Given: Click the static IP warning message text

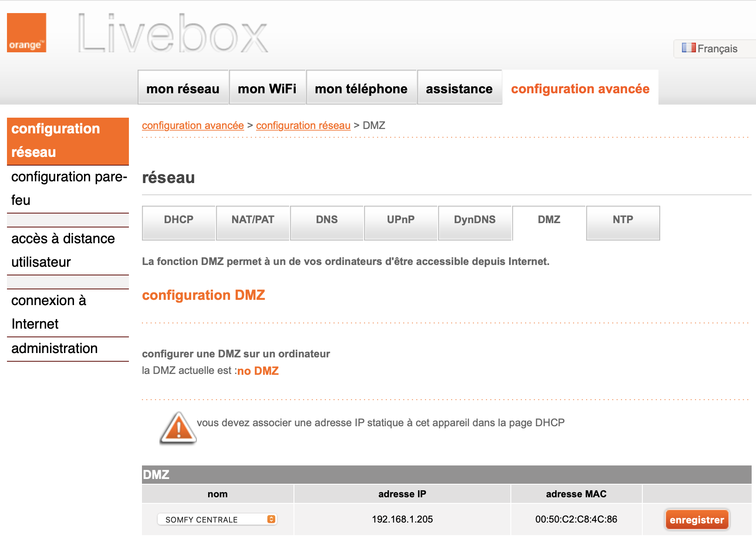Looking at the screenshot, I should point(381,423).
